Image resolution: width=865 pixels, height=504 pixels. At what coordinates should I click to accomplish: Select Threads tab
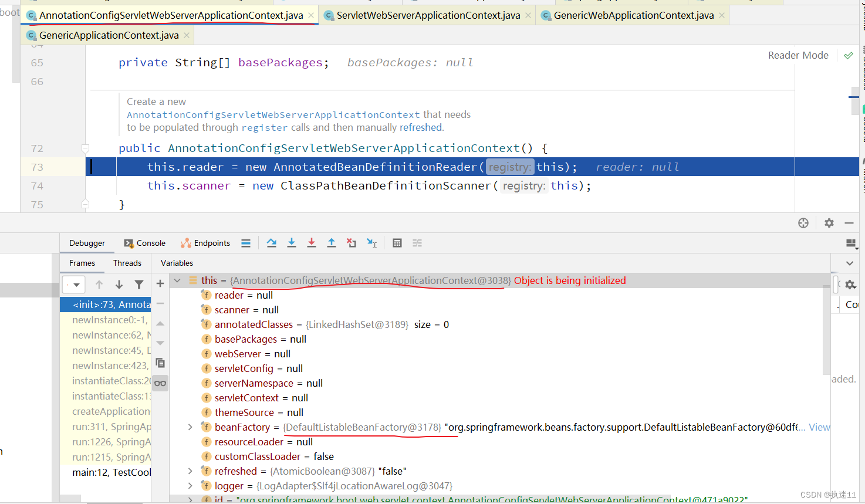click(x=127, y=263)
